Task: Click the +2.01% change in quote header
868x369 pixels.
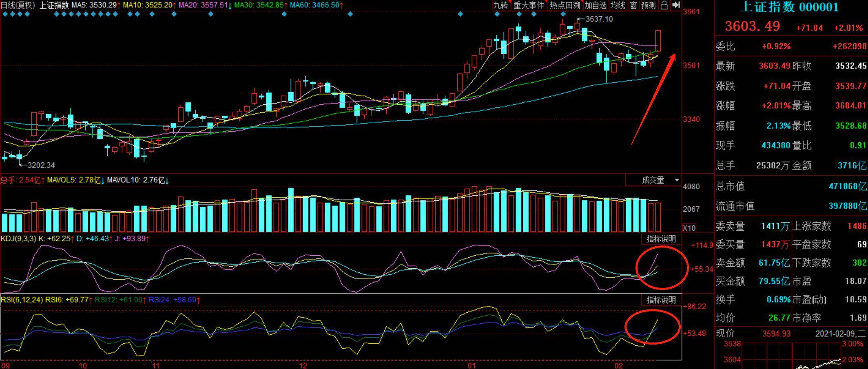Action: [x=848, y=28]
